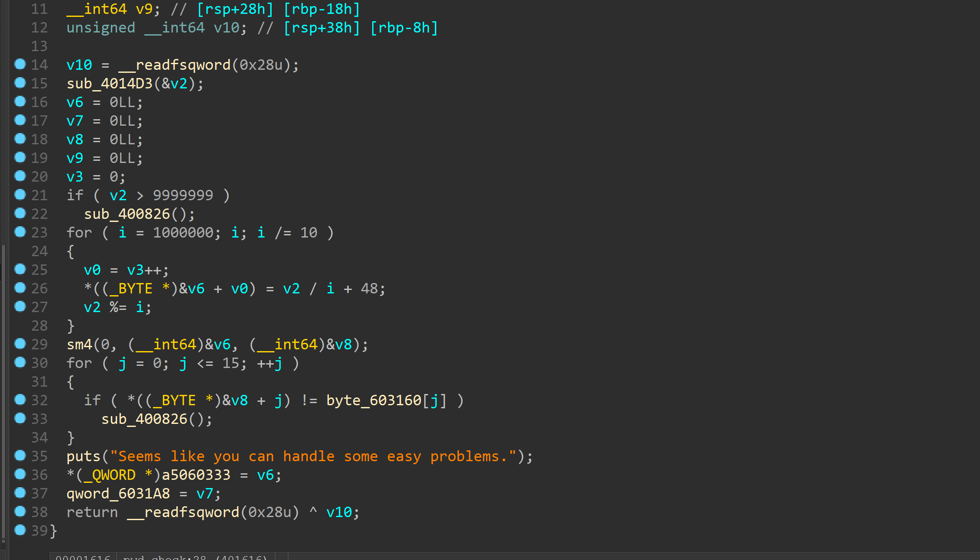Click the a5060333 global name
Screen dimensions: 980x560
[x=196, y=475]
